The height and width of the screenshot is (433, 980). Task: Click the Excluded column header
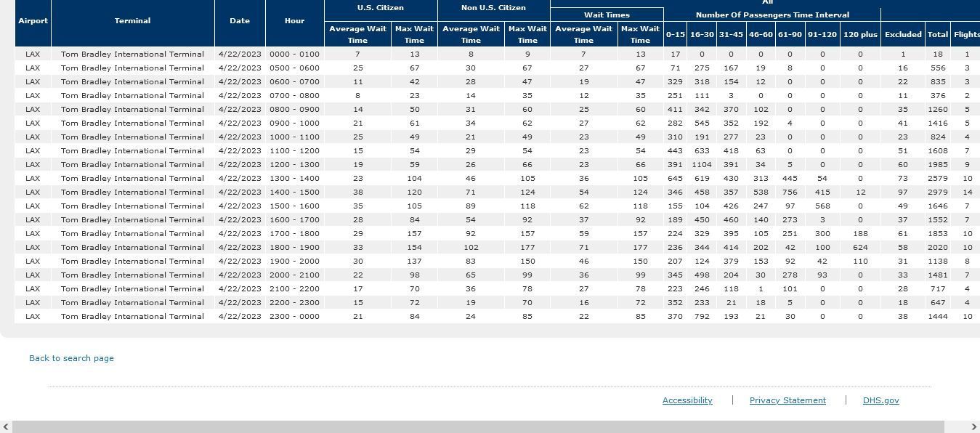pyautogui.click(x=903, y=34)
